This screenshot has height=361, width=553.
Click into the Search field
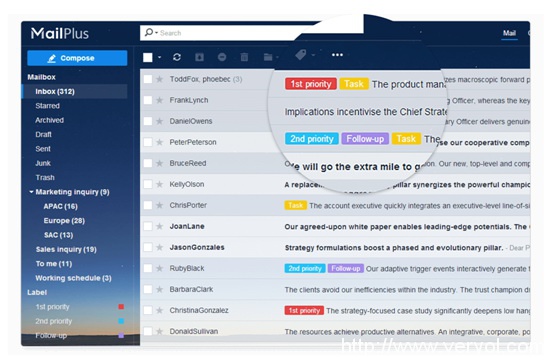226,33
